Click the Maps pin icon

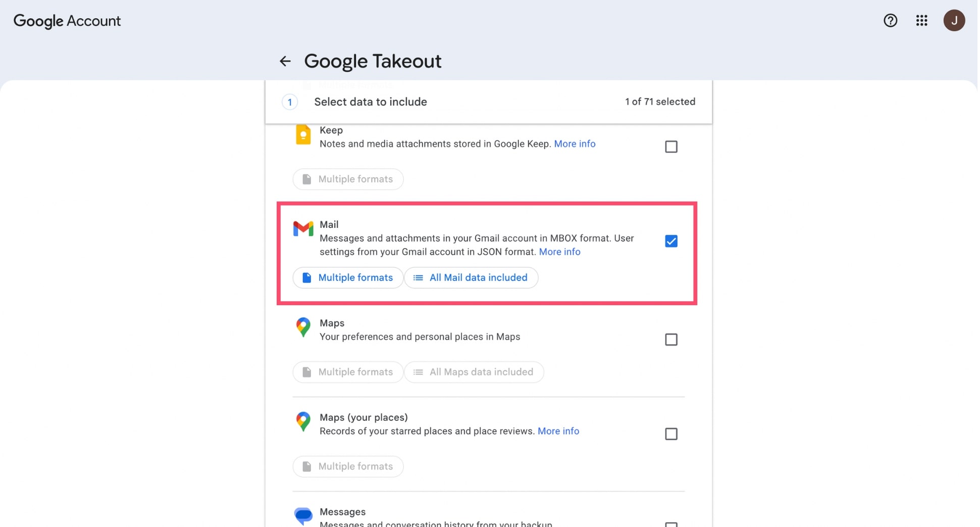coord(303,327)
